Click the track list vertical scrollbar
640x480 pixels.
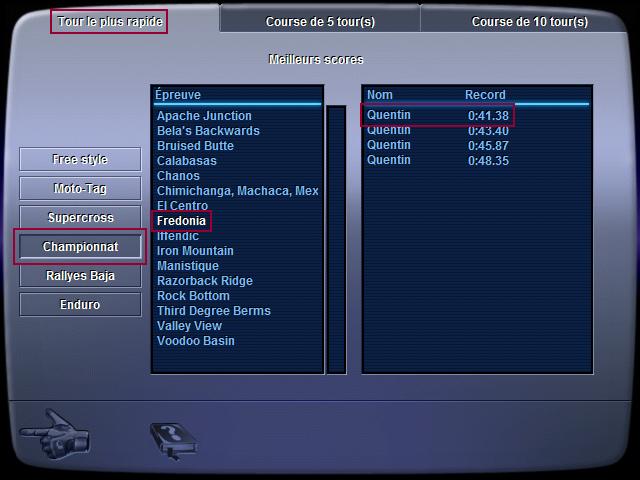(336, 238)
